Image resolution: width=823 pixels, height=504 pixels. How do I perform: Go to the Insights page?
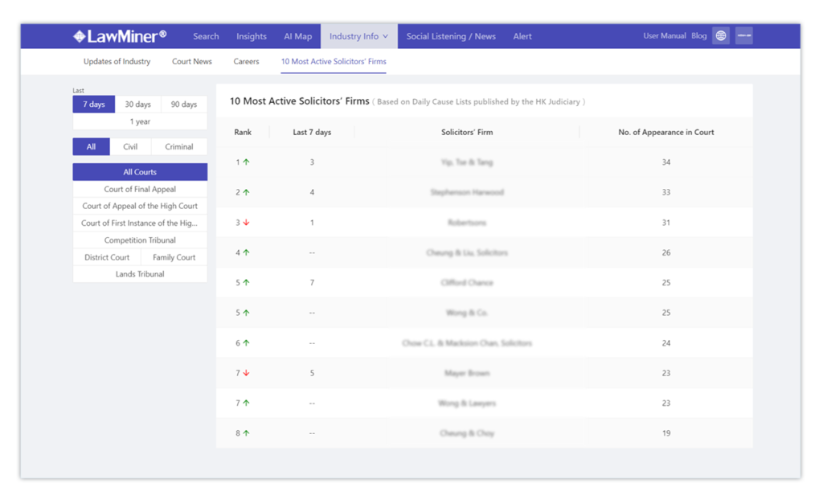coord(252,36)
